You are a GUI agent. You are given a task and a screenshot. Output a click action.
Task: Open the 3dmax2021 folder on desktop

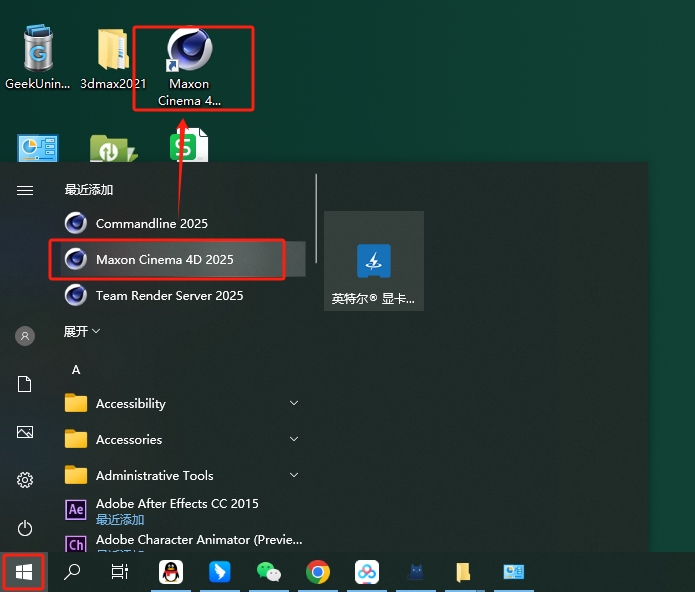click(x=113, y=60)
